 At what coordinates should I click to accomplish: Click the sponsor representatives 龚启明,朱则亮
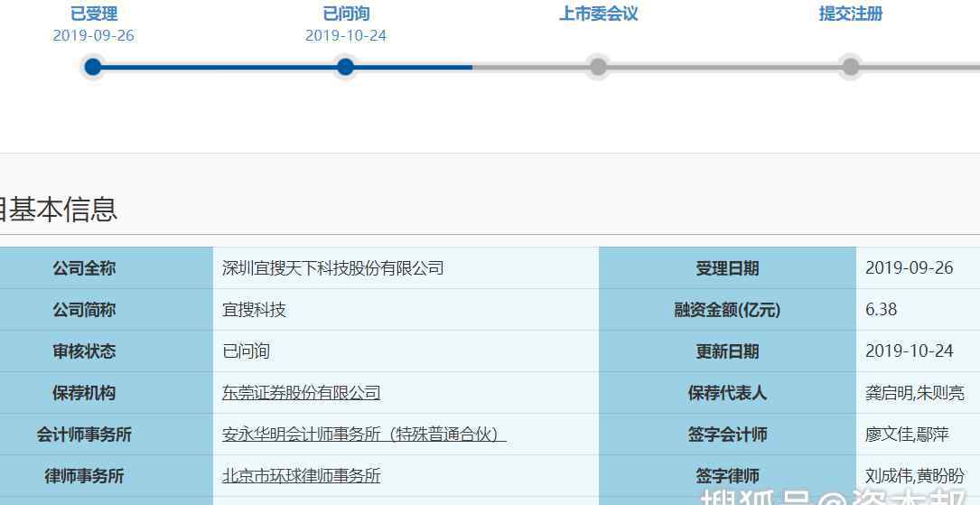[915, 393]
